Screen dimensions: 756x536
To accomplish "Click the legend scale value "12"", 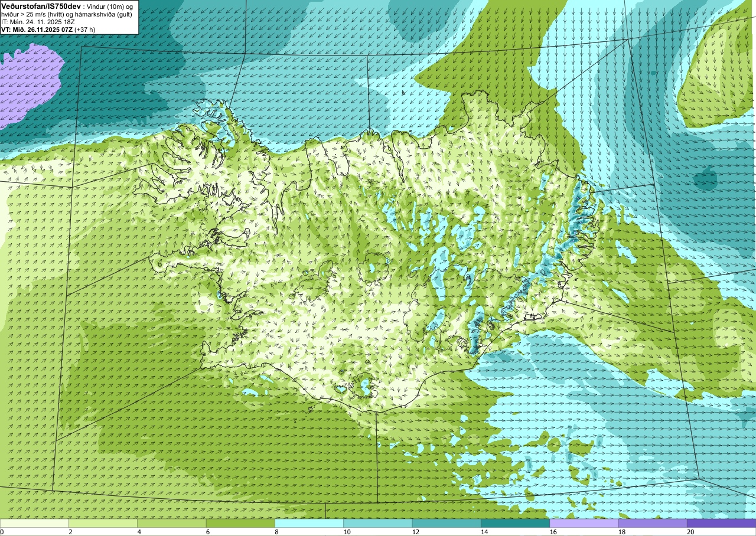I will (x=416, y=532).
